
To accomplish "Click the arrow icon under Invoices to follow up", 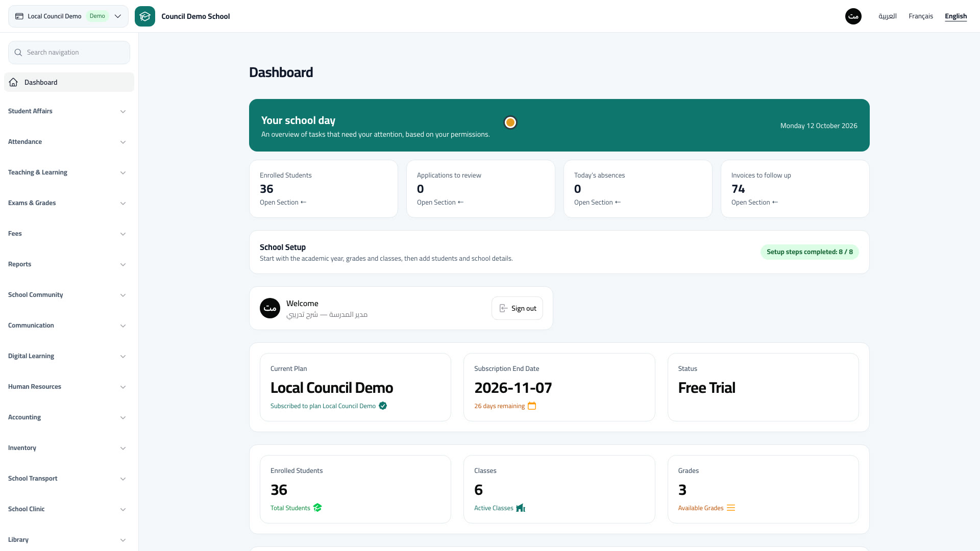I will pyautogui.click(x=775, y=203).
